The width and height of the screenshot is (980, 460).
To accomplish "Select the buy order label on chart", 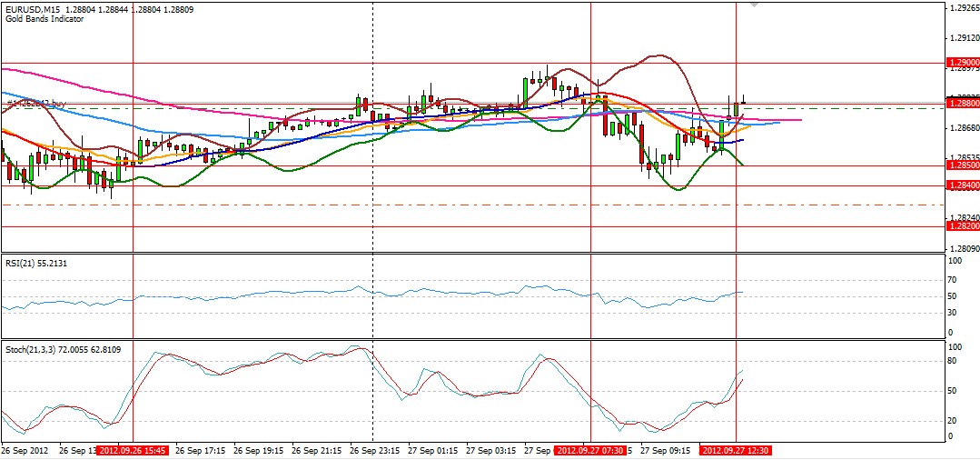I will click(36, 103).
